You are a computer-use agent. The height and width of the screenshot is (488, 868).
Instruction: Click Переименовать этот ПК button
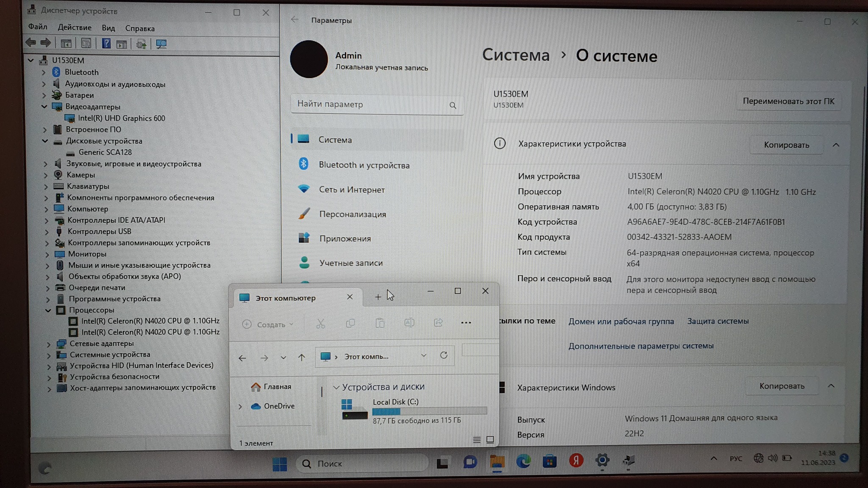click(788, 101)
